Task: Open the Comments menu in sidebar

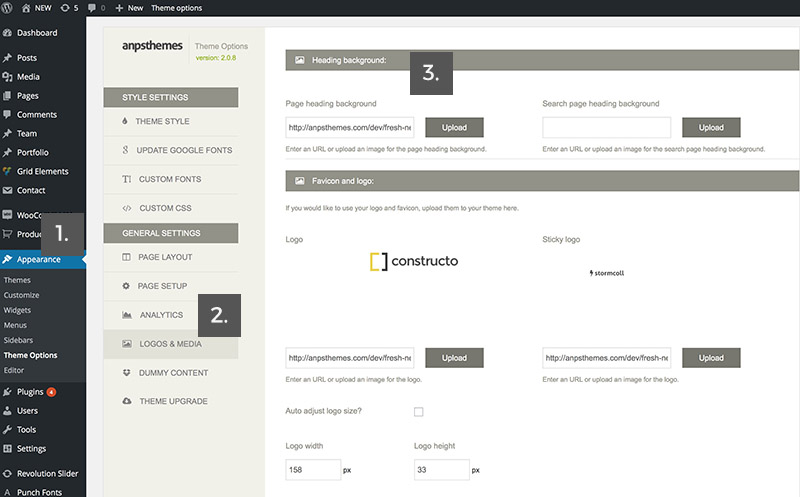Action: click(37, 114)
